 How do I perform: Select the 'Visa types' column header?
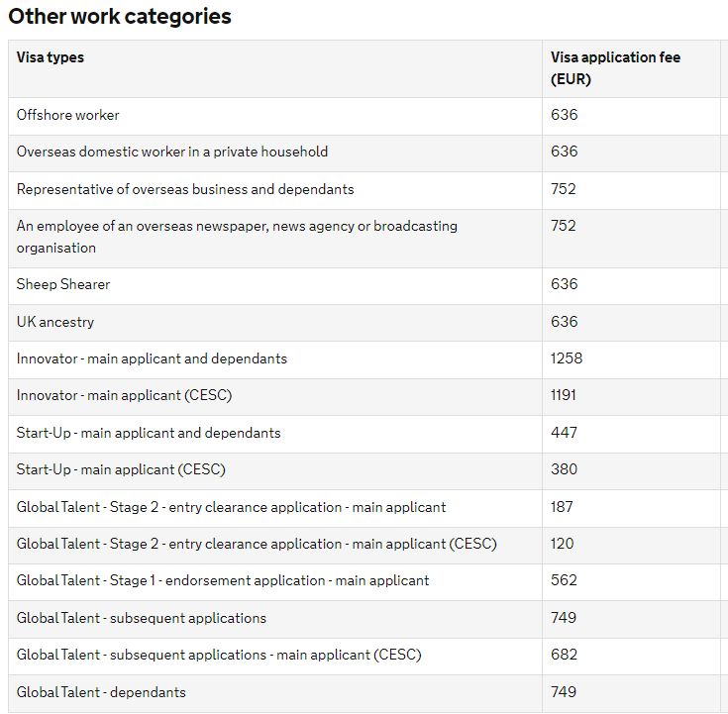51,57
